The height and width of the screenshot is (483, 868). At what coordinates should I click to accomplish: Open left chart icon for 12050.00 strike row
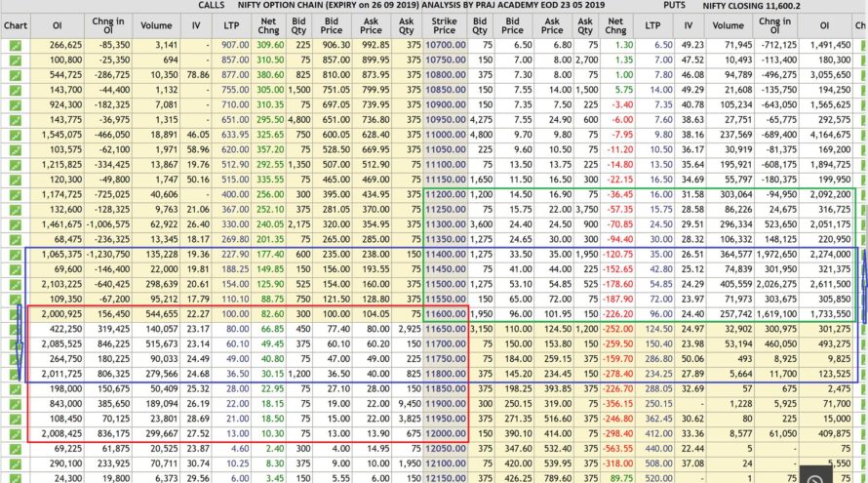pyautogui.click(x=15, y=449)
